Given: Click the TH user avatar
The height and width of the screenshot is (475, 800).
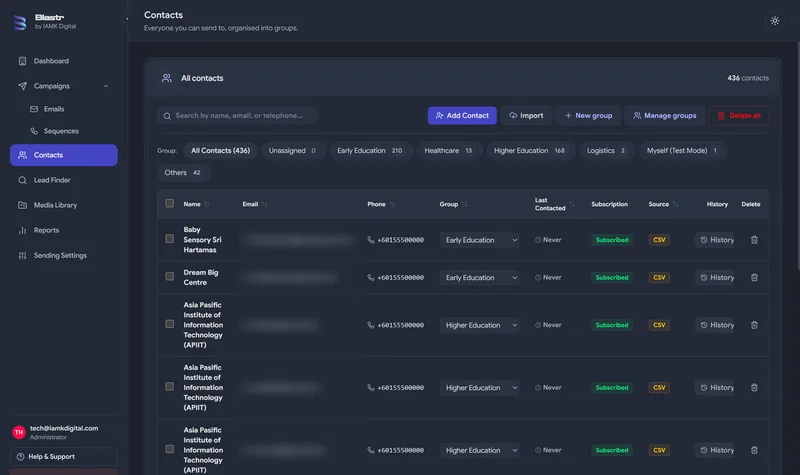Looking at the screenshot, I should tap(19, 432).
